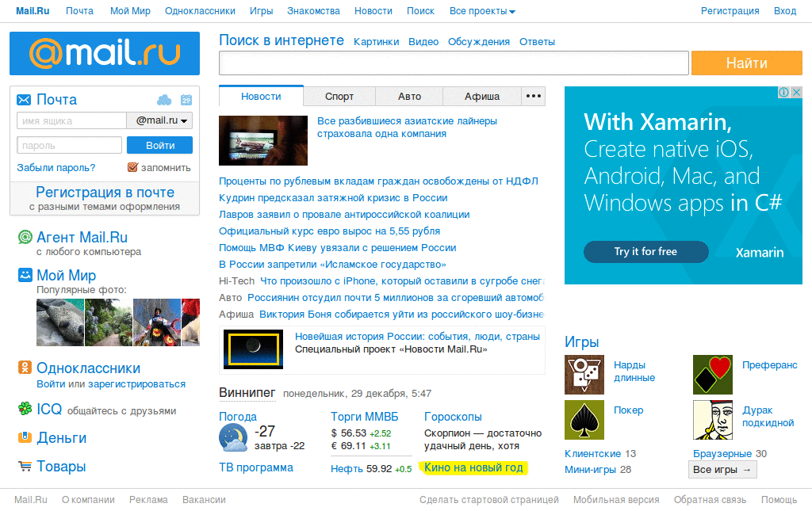Switch to the Афиша tab
Viewport: 812px width, 511px height.
coord(481,96)
